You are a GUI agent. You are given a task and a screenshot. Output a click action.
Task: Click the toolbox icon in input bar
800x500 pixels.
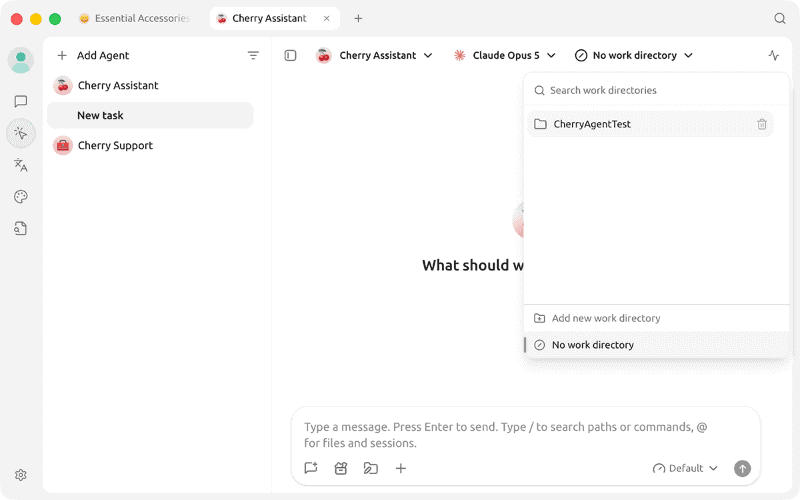click(341, 468)
